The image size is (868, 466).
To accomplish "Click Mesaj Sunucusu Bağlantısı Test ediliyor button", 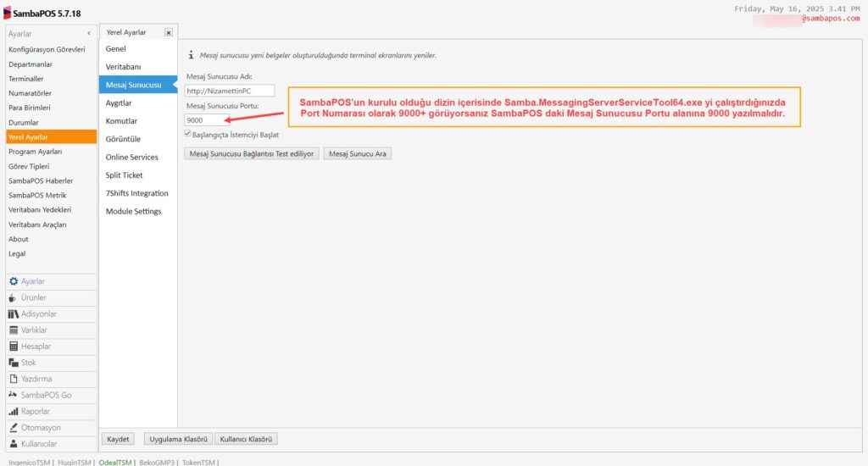I will [251, 154].
